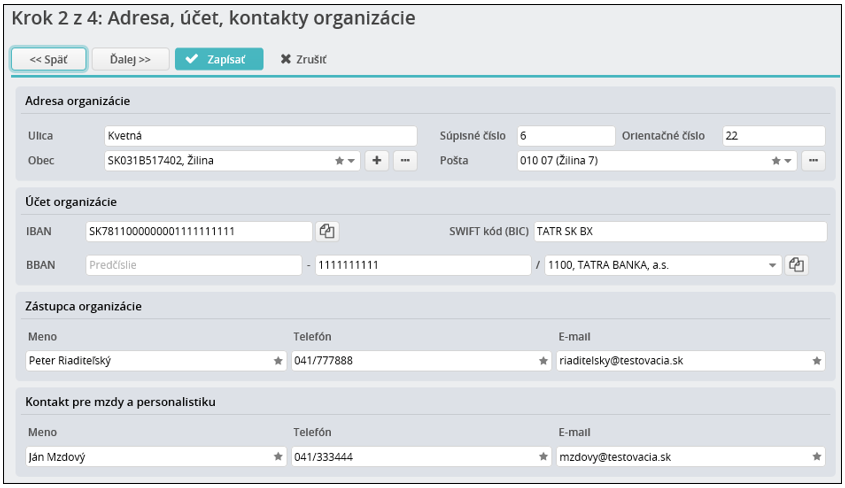Click the BBAN Predčíslie field
Viewport: 845px width, 488px height.
[193, 264]
